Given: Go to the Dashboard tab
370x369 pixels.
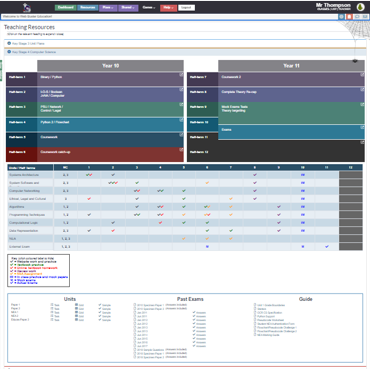Looking at the screenshot, I should click(66, 7).
